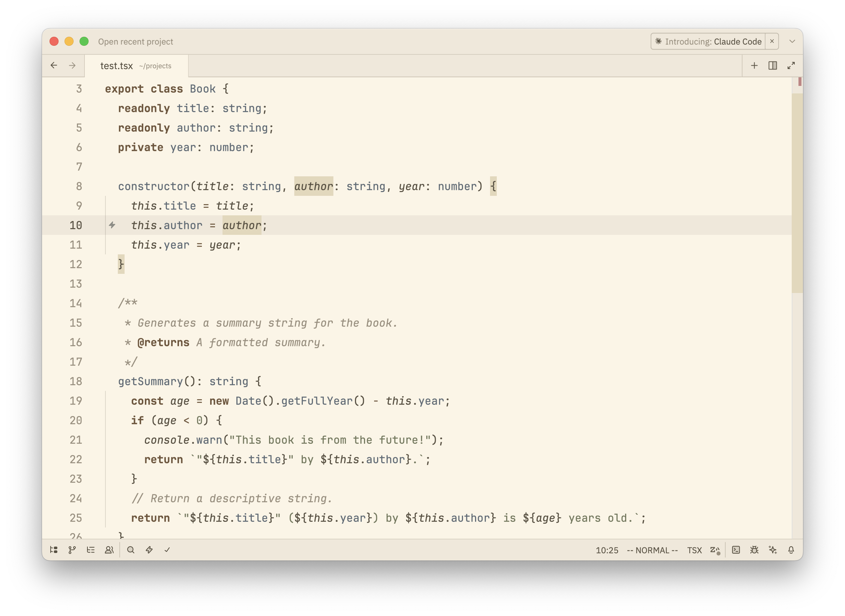This screenshot has width=845, height=616.
Task: Click 'getSummary' method name
Action: (x=150, y=382)
